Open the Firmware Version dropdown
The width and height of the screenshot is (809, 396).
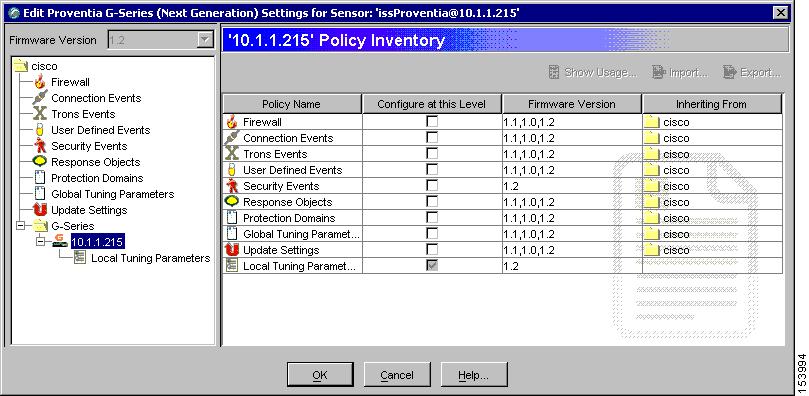[x=205, y=40]
